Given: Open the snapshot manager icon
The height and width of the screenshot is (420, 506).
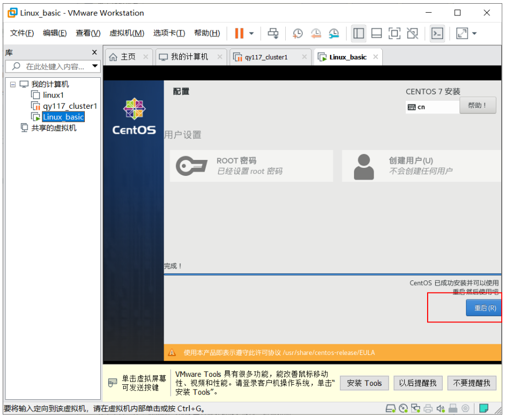Looking at the screenshot, I should click(x=334, y=33).
